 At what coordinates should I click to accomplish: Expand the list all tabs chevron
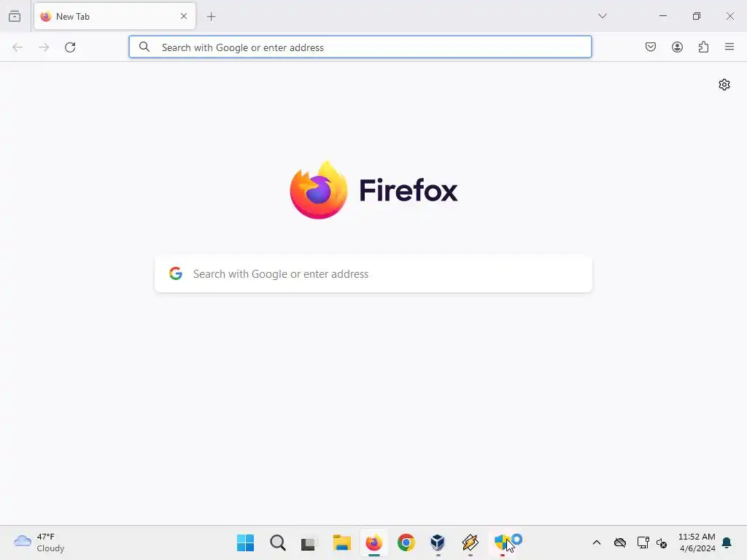click(602, 16)
